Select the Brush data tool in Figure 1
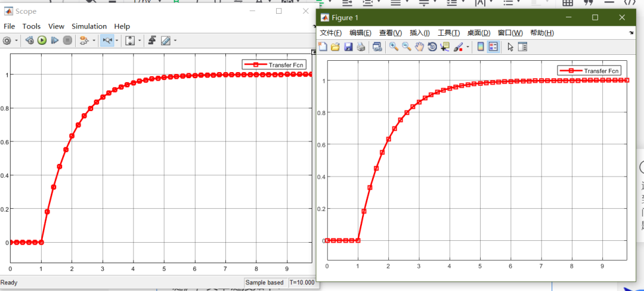The height and width of the screenshot is (291, 644). tap(459, 47)
